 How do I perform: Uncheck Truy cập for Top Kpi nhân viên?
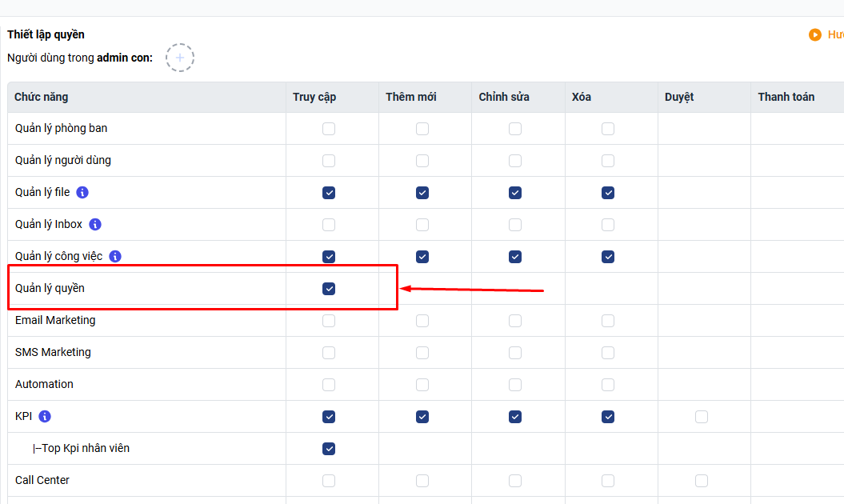(x=329, y=449)
